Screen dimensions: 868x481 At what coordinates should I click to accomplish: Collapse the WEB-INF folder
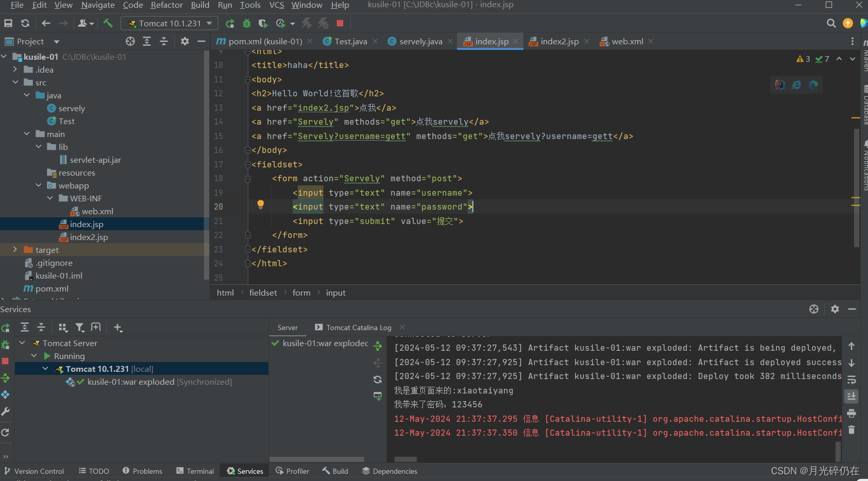[x=50, y=198]
